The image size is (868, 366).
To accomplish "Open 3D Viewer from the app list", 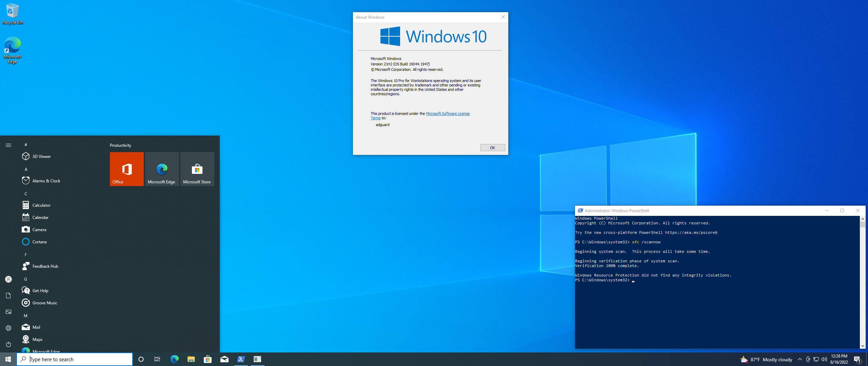I will click(41, 156).
